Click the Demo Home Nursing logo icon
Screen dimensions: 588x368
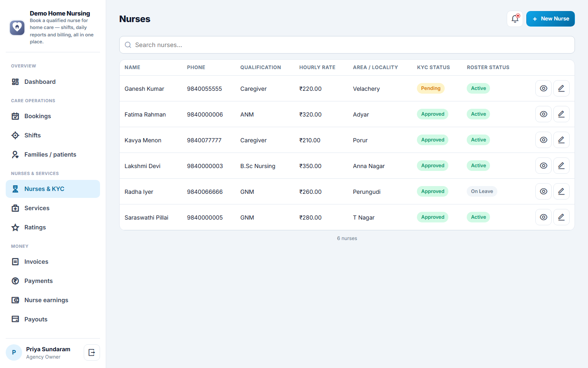tap(17, 27)
